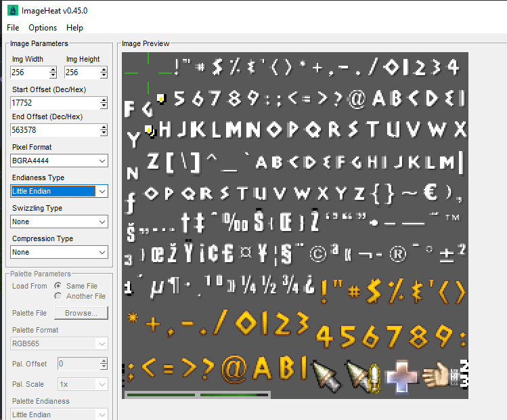Screen dimensions: 507x420
Task: Click the green progress bar in preview
Action: (198, 395)
